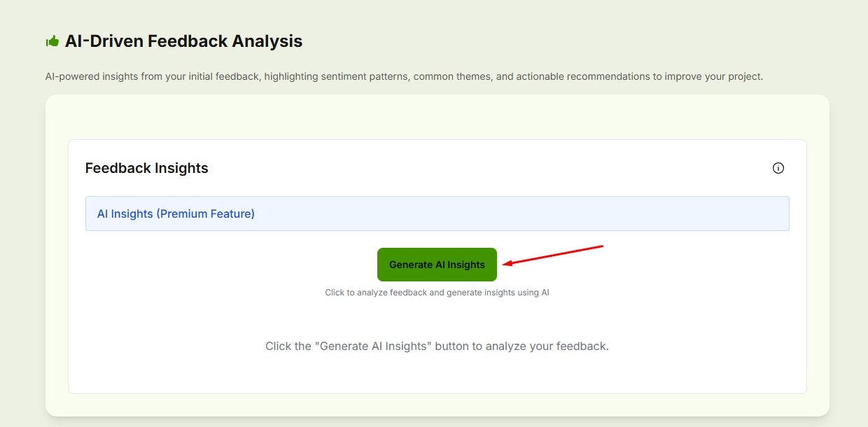The width and height of the screenshot is (868, 427).
Task: Click the red arrow pointing at the button
Action: point(553,255)
